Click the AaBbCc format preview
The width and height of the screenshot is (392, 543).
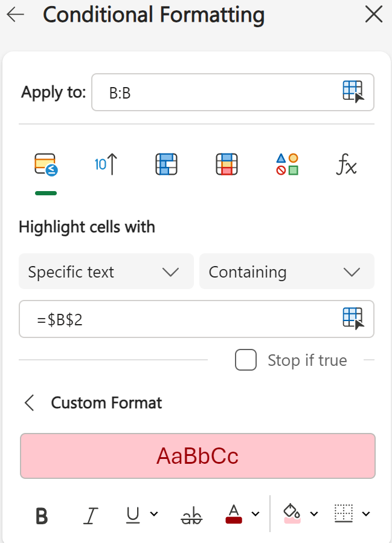[198, 455]
